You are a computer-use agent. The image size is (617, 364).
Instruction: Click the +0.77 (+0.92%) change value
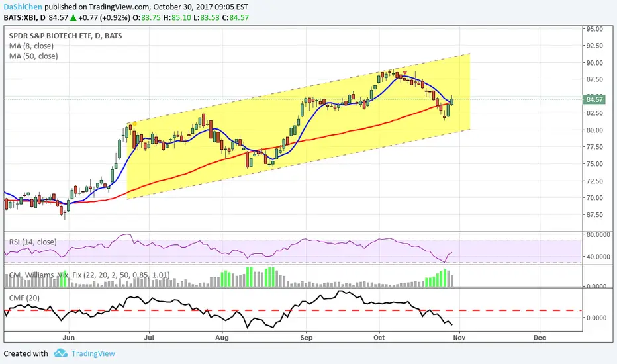[104, 18]
